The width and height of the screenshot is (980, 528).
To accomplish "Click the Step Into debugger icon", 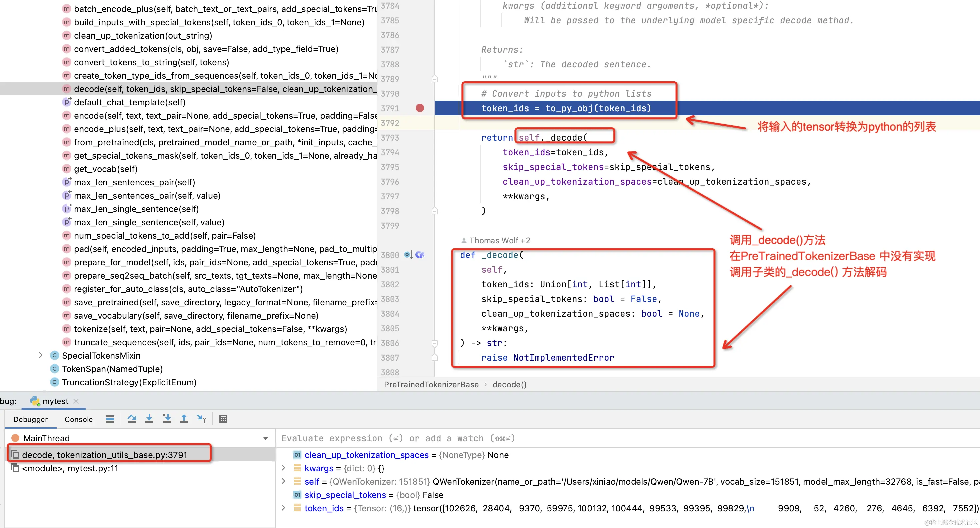I will coord(149,419).
